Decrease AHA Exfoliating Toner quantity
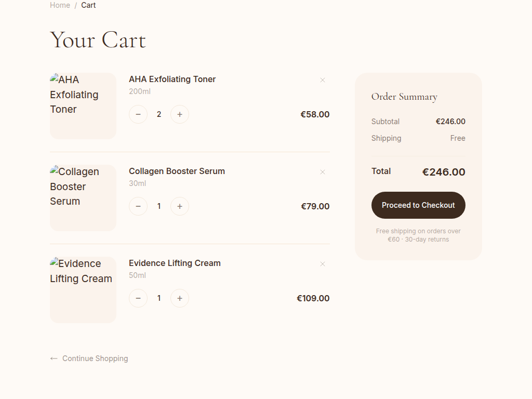532x399 pixels. click(138, 114)
